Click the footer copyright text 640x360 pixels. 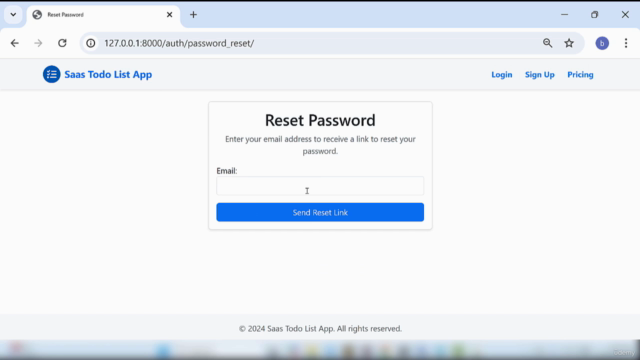point(320,329)
